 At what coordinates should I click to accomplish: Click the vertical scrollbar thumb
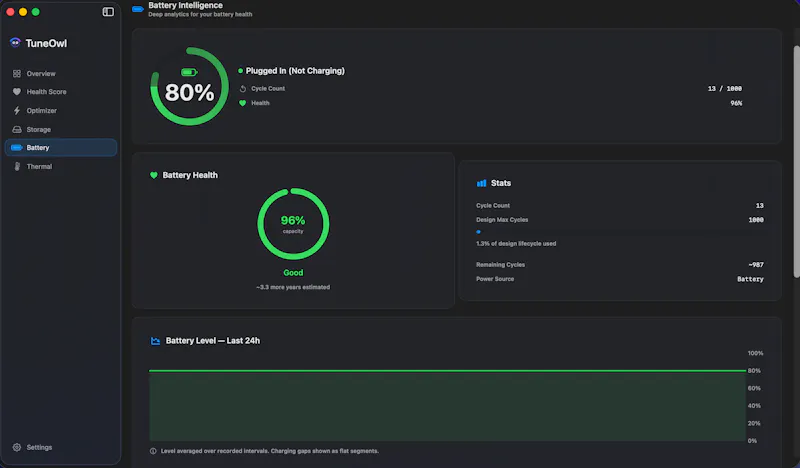click(796, 162)
